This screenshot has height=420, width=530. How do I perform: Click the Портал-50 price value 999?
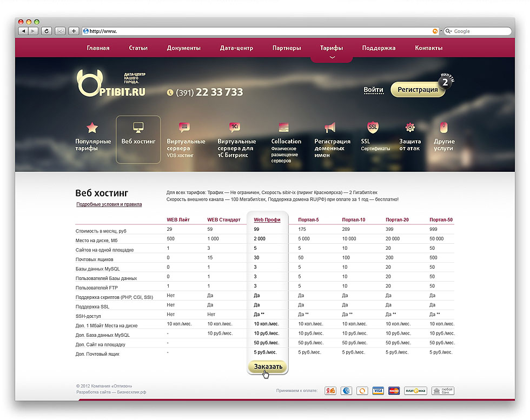433,229
